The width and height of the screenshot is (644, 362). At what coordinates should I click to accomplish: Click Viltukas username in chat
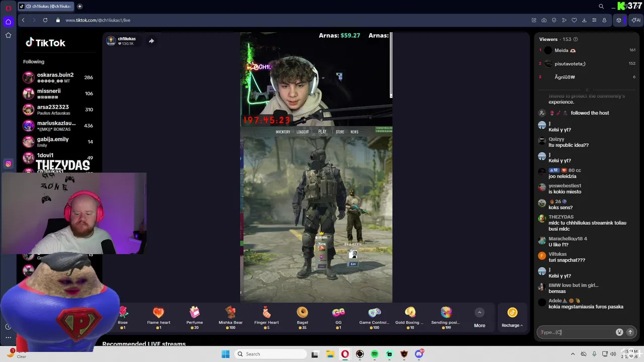[x=557, y=254]
